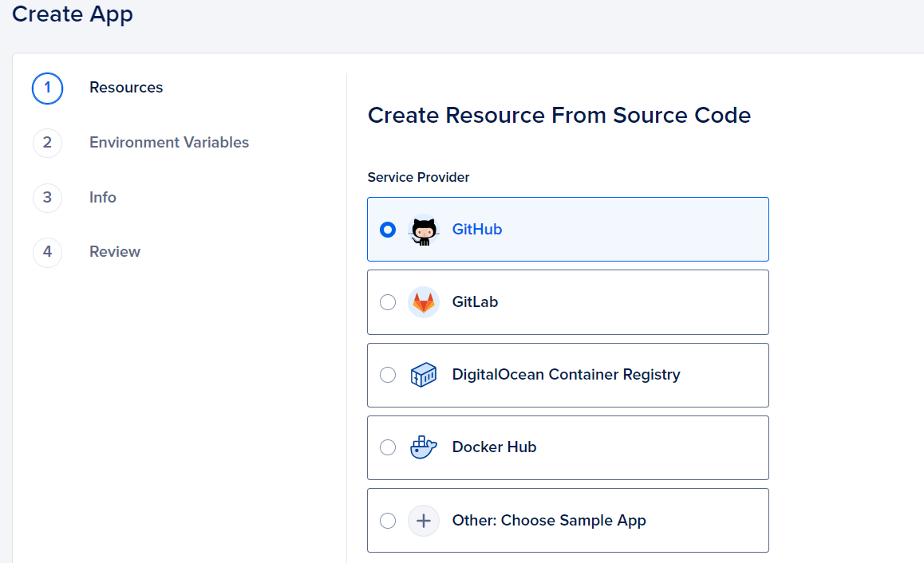The width and height of the screenshot is (924, 563).
Task: Click the Other: Choose Sample App label
Action: (x=549, y=521)
